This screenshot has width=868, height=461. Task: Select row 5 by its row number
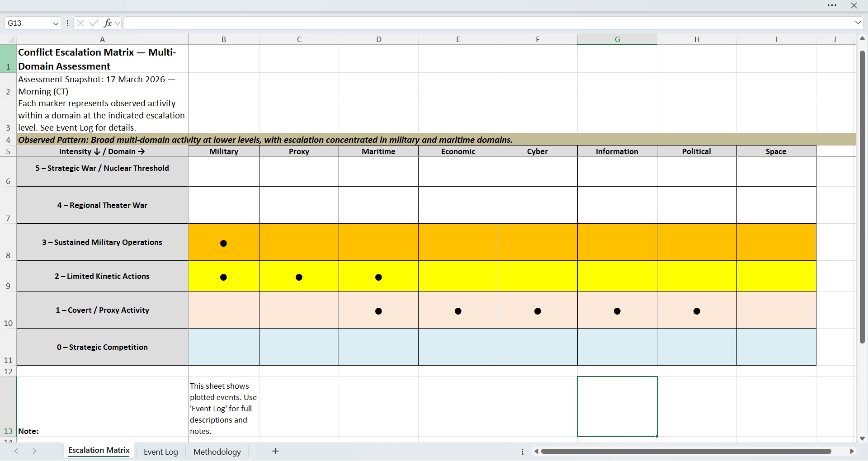(x=8, y=151)
